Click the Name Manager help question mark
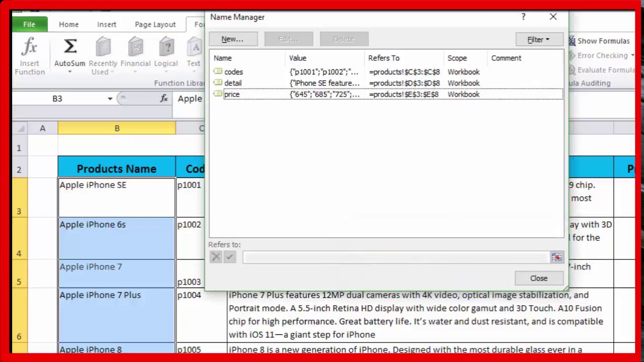 tap(523, 17)
